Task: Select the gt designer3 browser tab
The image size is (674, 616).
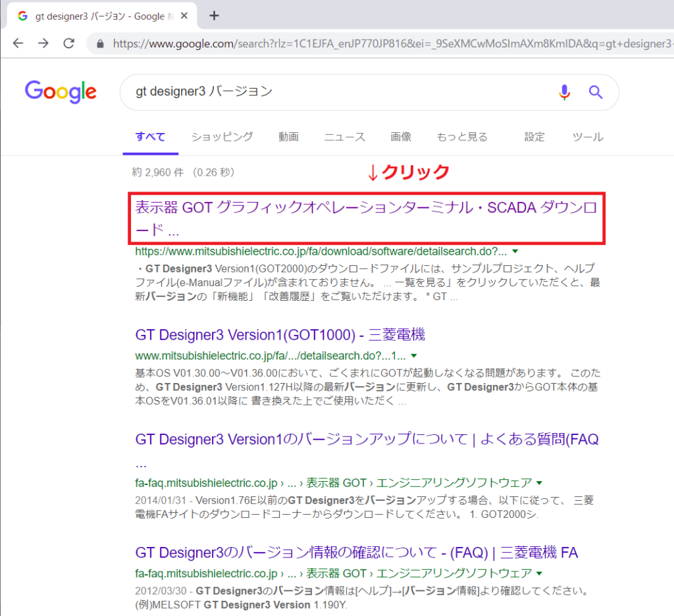Action: (x=101, y=16)
